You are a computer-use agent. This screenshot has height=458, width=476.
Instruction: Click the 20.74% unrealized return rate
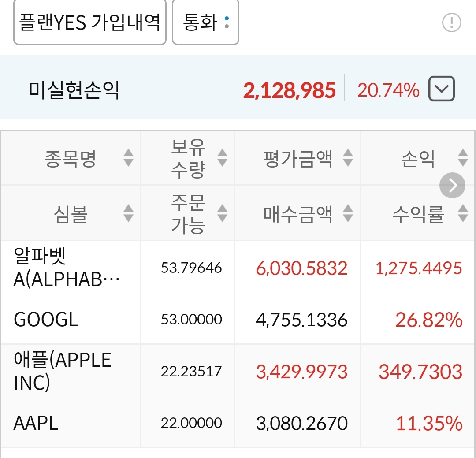pos(388,90)
